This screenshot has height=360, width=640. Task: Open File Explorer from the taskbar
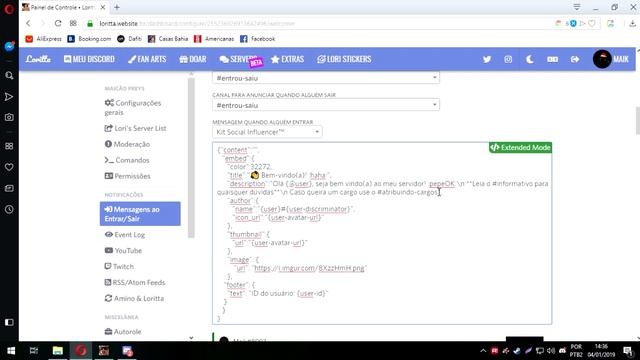point(58,351)
